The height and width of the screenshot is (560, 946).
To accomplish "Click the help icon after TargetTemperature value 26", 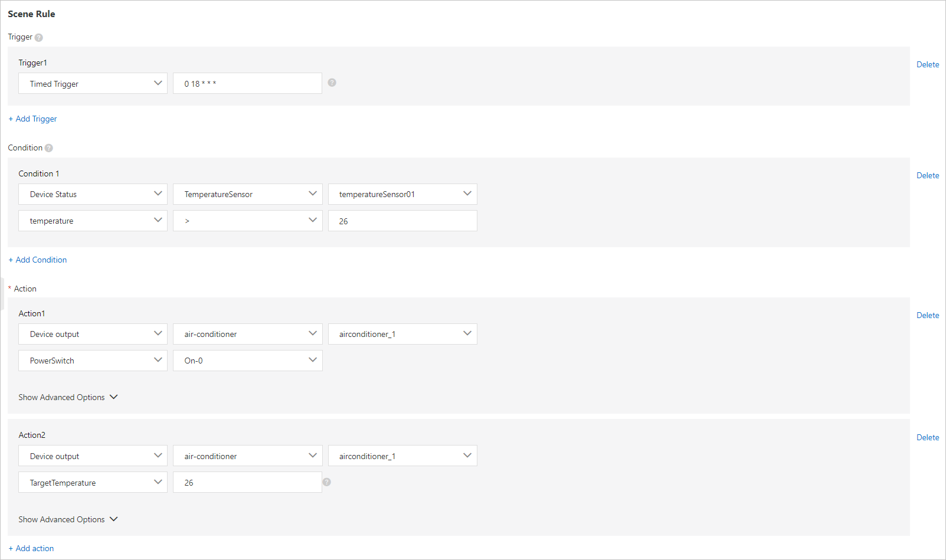I will tap(326, 482).
